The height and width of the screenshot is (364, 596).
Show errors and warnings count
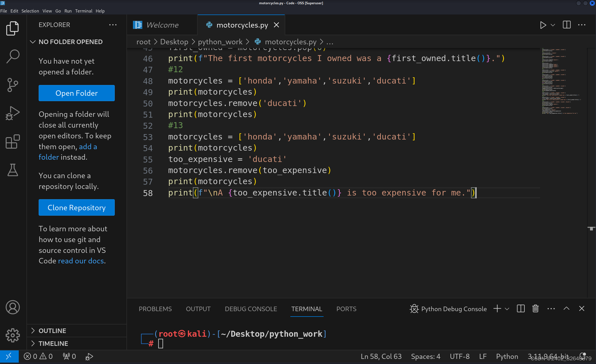38,356
